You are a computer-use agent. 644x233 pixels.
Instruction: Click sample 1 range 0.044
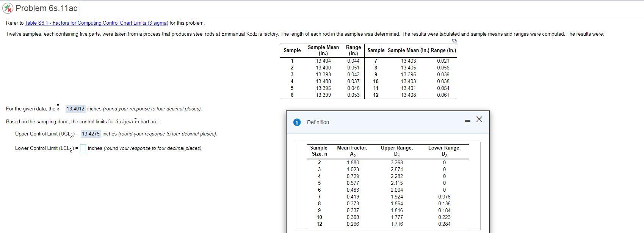click(353, 61)
